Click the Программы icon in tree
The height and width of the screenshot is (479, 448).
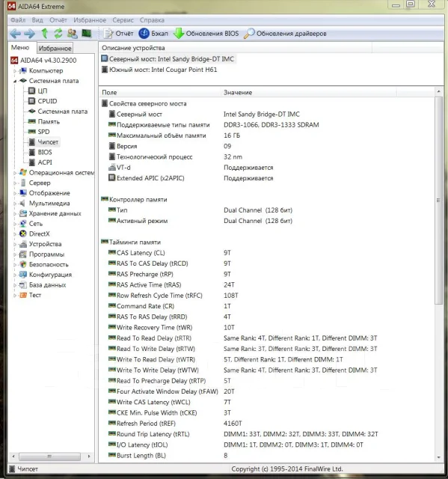23,254
